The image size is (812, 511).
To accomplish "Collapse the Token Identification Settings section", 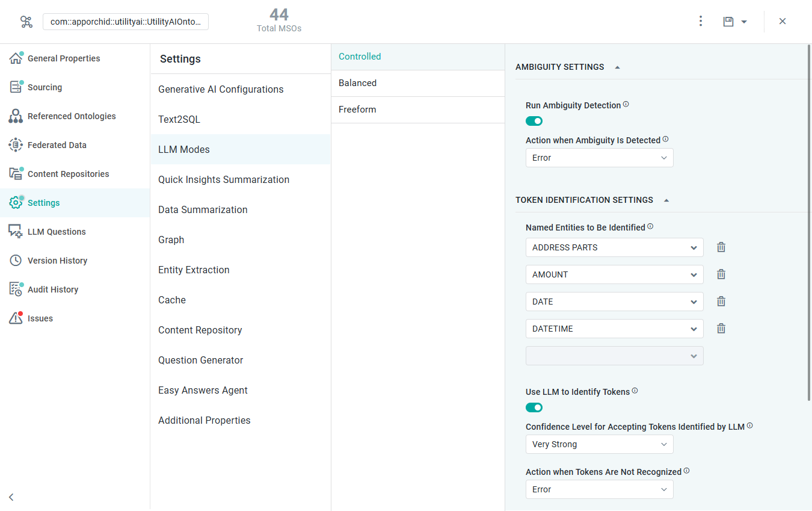I will (x=666, y=200).
